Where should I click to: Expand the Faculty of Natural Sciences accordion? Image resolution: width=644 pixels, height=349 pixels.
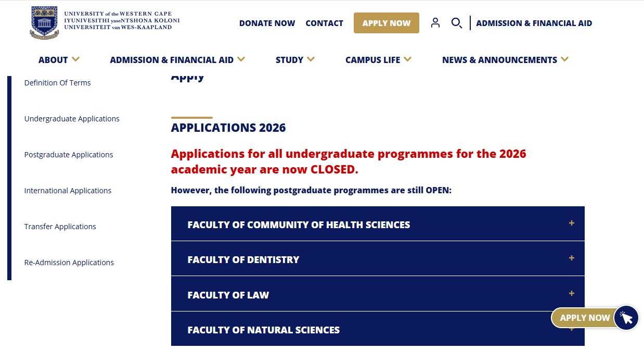[263, 330]
